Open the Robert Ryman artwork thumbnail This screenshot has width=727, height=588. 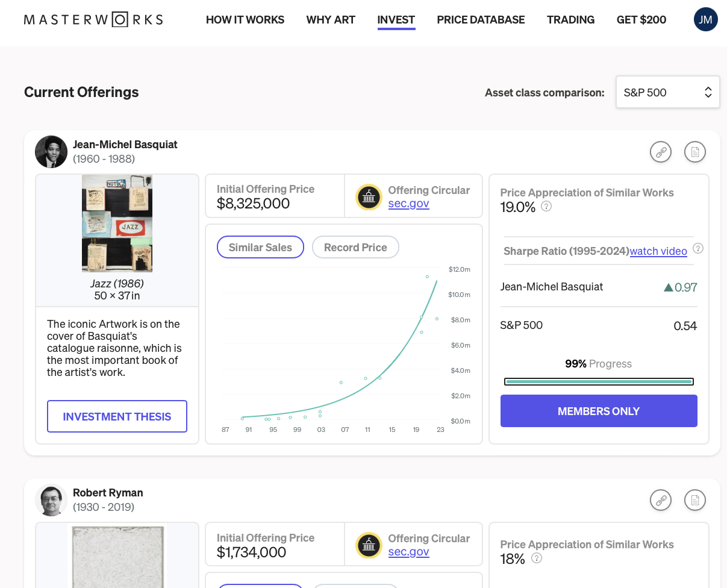(117, 557)
